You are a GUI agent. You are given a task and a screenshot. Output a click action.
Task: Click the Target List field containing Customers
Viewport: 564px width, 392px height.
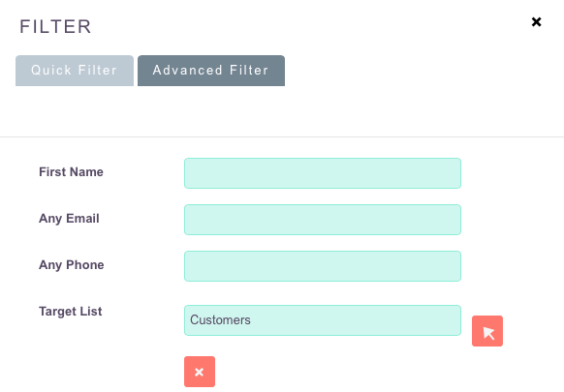(323, 320)
